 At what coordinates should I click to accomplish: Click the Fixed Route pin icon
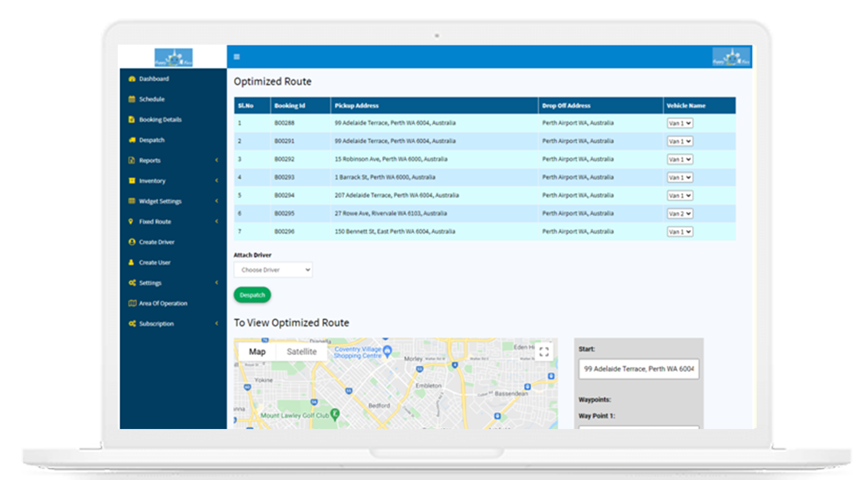pos(131,221)
